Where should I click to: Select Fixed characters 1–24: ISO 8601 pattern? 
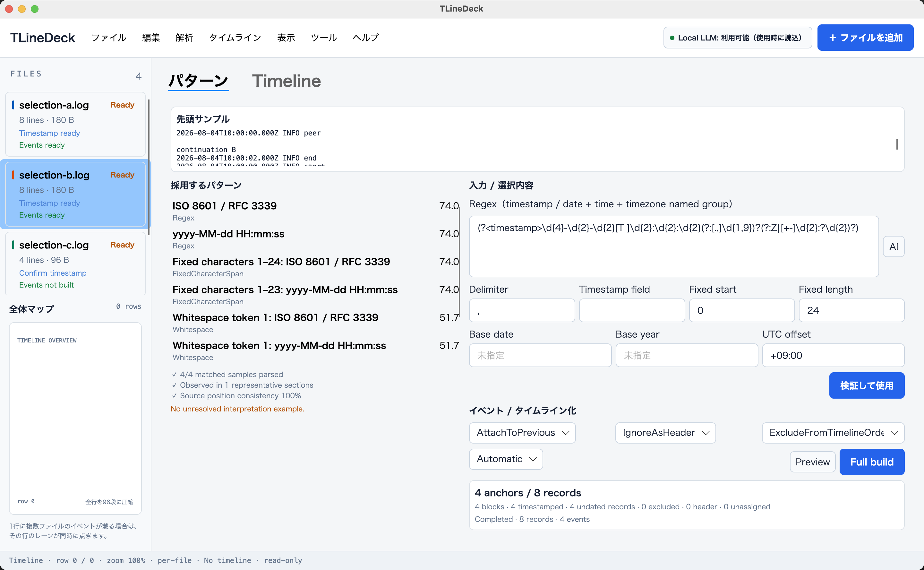pos(315,267)
